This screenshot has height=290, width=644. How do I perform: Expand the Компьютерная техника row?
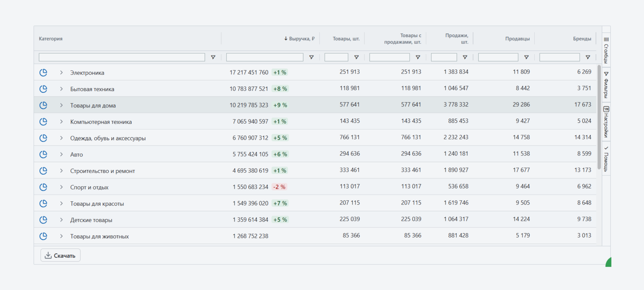[x=61, y=122]
